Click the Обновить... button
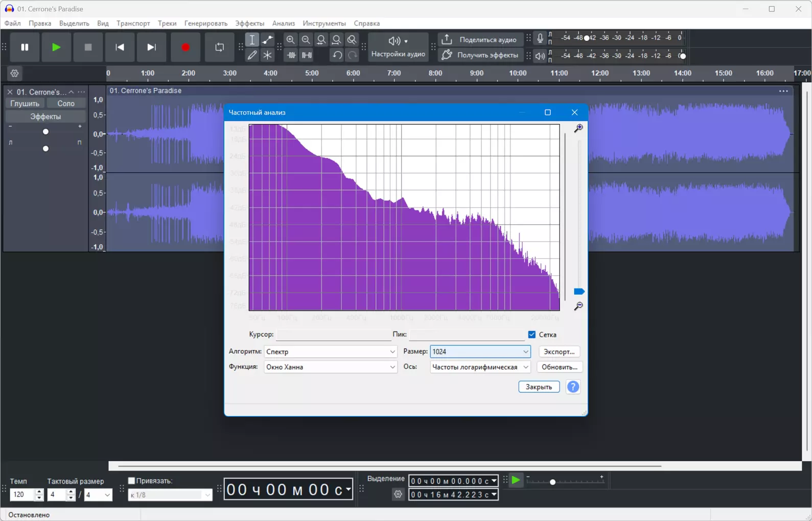This screenshot has width=812, height=521. coord(560,367)
